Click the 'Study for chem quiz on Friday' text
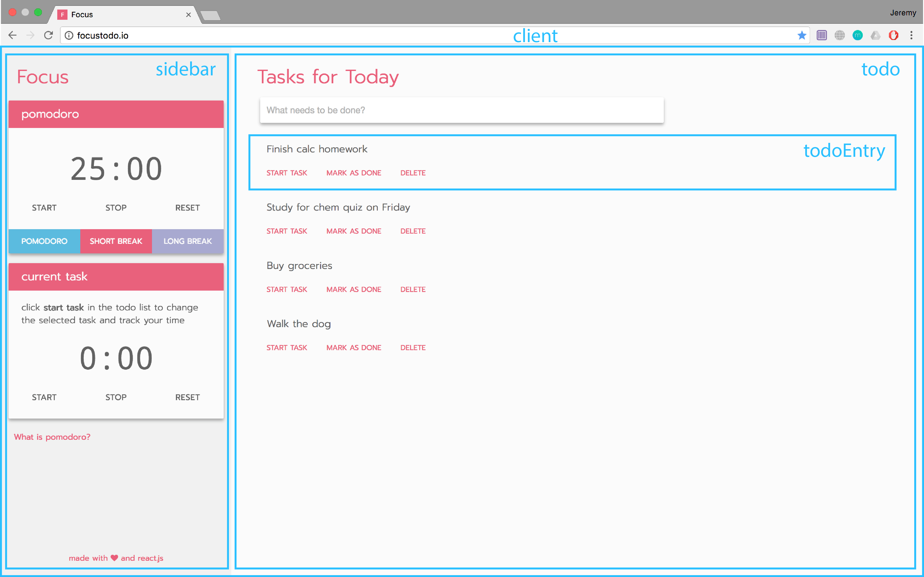Screen dimensions: 924x577 click(x=338, y=207)
